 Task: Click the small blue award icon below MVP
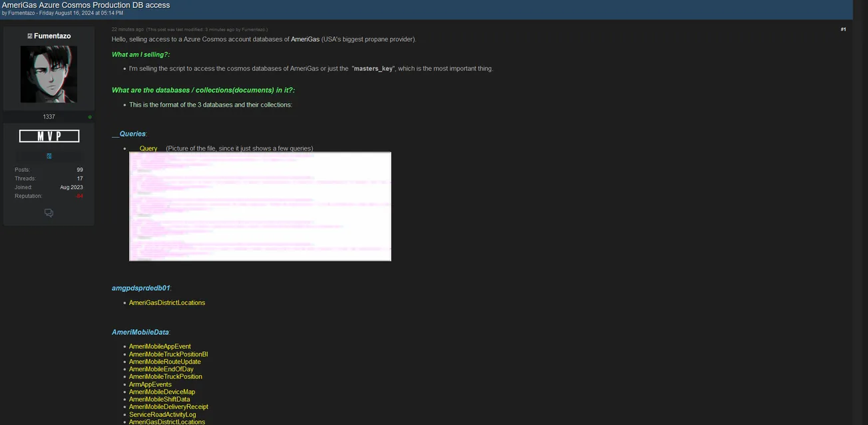pos(49,156)
